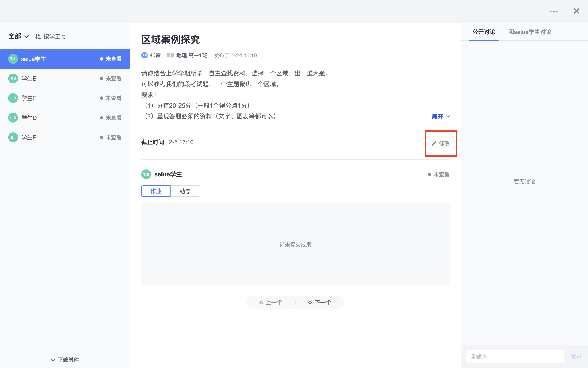This screenshot has width=588, height=368.
Task: Switch to the 作业 tab
Action: 156,191
